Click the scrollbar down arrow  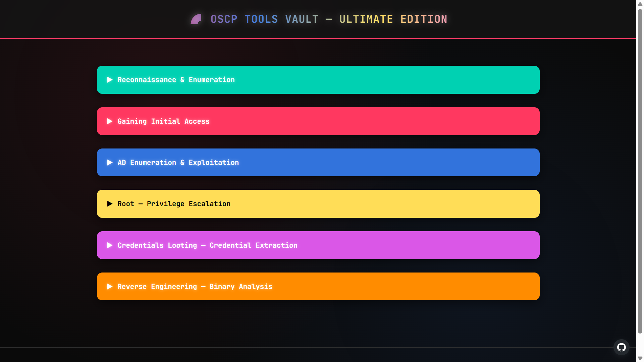click(640, 358)
